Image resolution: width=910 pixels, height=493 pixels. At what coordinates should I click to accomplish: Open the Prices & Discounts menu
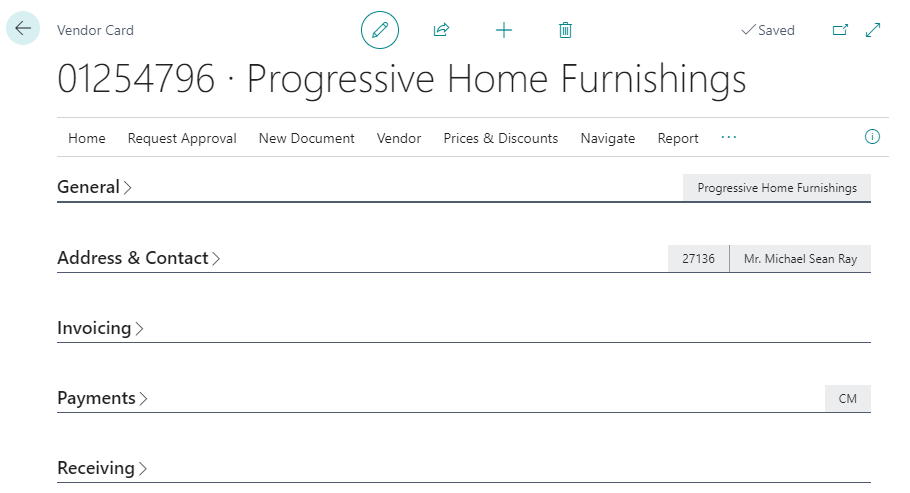500,138
